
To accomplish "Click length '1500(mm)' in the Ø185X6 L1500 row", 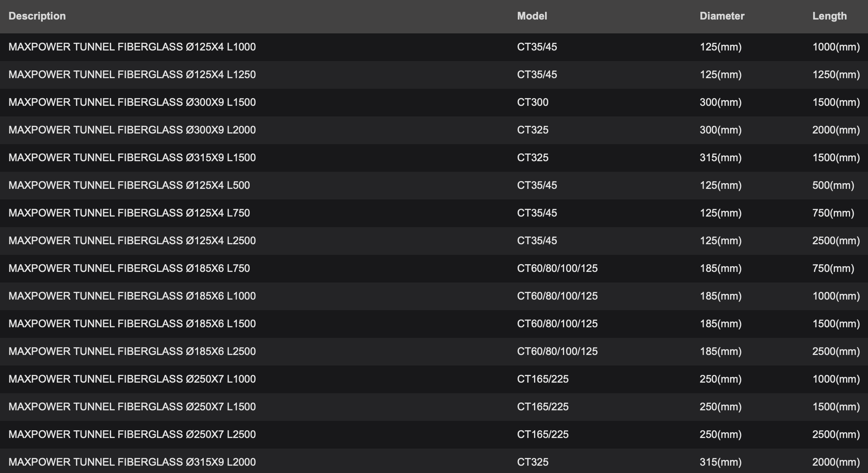I will pyautogui.click(x=836, y=324).
